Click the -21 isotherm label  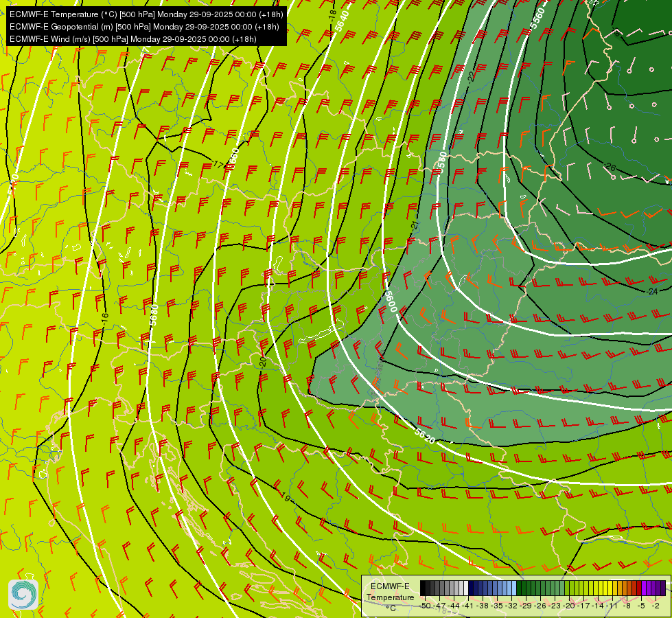pyautogui.click(x=415, y=226)
